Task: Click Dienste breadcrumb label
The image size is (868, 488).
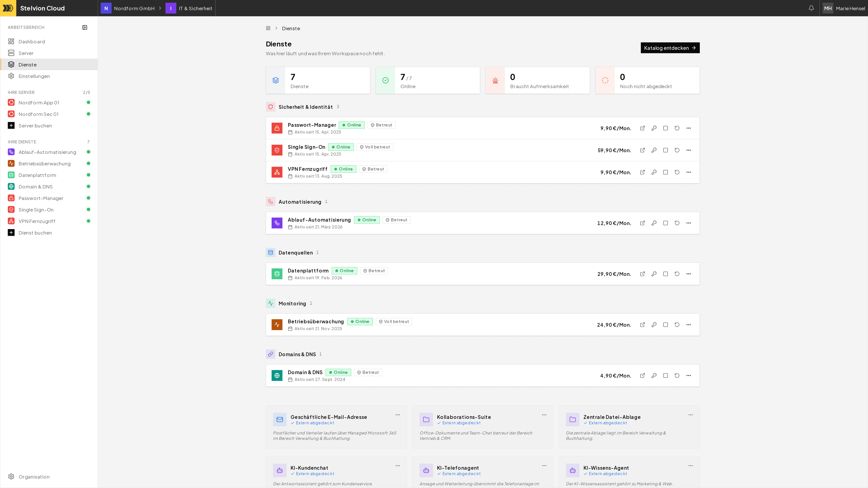Action: [x=291, y=28]
